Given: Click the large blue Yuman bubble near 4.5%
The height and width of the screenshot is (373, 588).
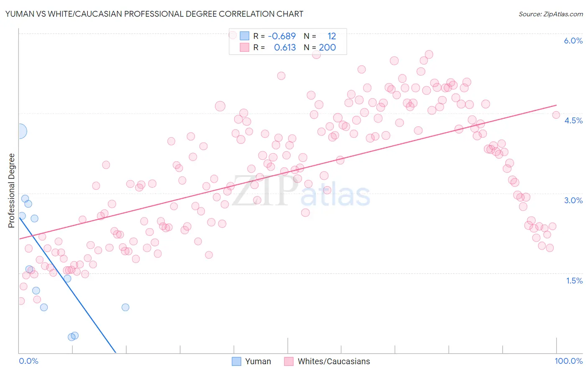Looking at the screenshot, I should pyautogui.click(x=19, y=131).
